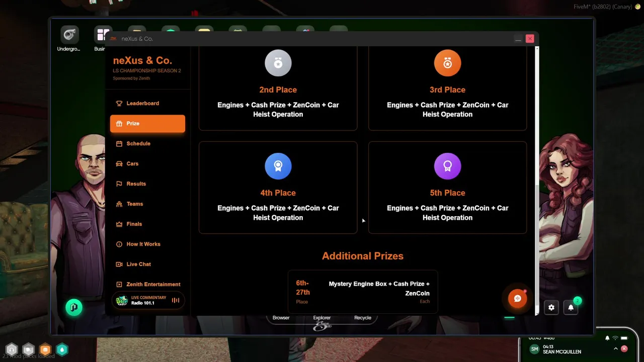Click the green P circular icon
This screenshot has height=362, width=644.
click(x=74, y=307)
